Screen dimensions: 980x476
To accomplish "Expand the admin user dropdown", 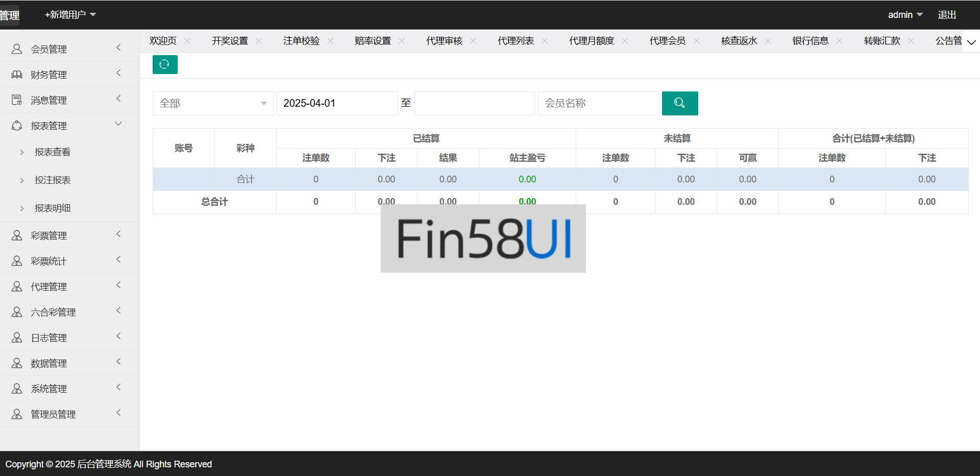I will point(905,15).
